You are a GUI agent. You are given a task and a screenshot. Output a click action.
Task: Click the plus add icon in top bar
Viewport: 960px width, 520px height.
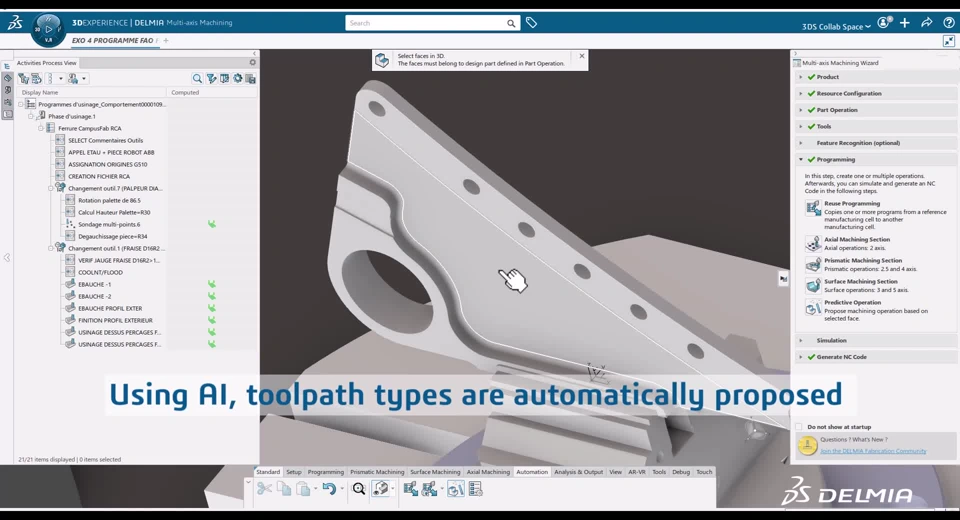[x=905, y=23]
